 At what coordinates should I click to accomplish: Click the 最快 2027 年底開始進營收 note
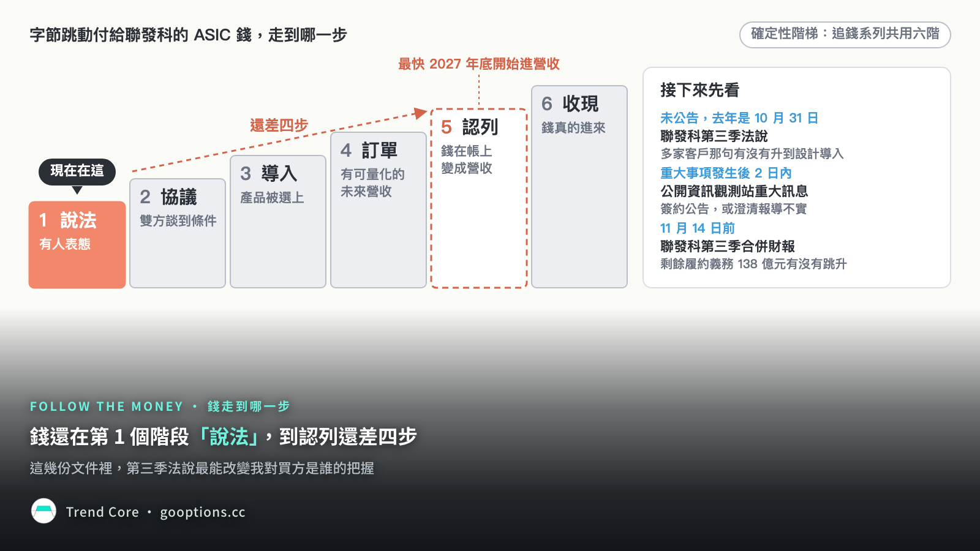tap(479, 64)
